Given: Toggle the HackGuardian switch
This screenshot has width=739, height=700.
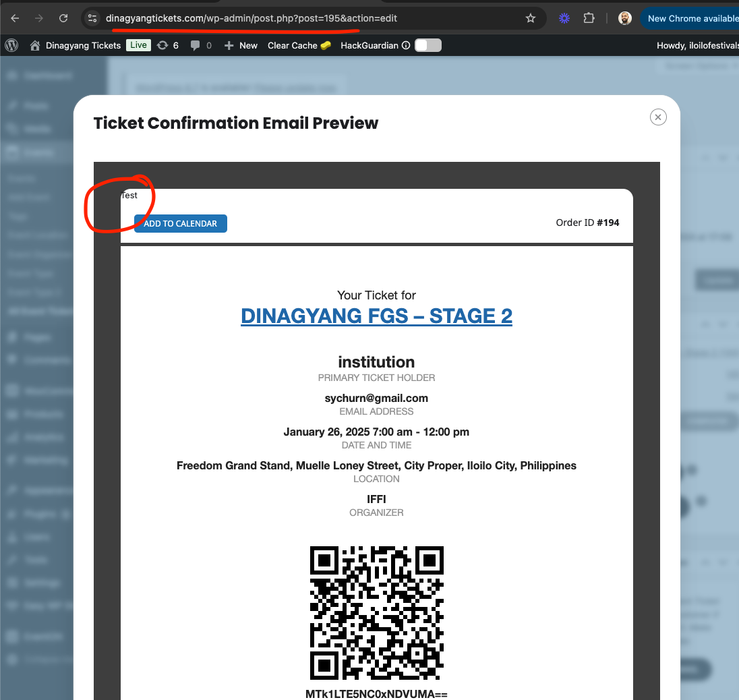Looking at the screenshot, I should tap(428, 45).
